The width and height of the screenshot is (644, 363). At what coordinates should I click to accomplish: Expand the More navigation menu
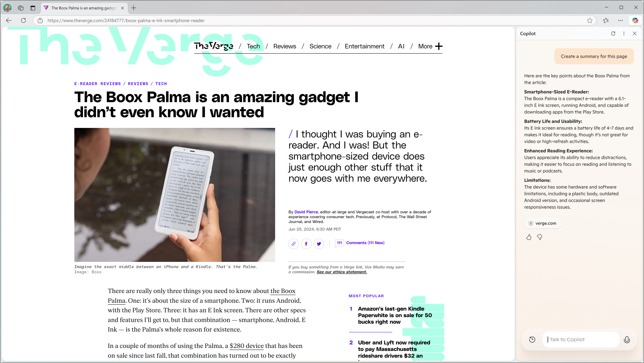[438, 46]
